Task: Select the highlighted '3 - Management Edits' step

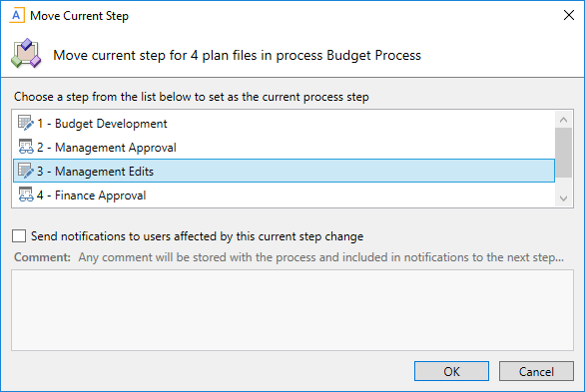Action: point(284,171)
